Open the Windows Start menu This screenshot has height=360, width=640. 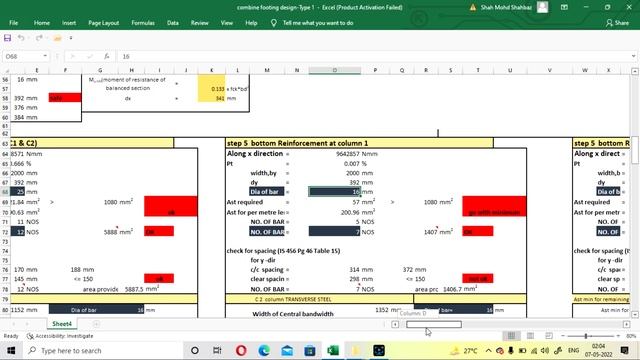11,351
